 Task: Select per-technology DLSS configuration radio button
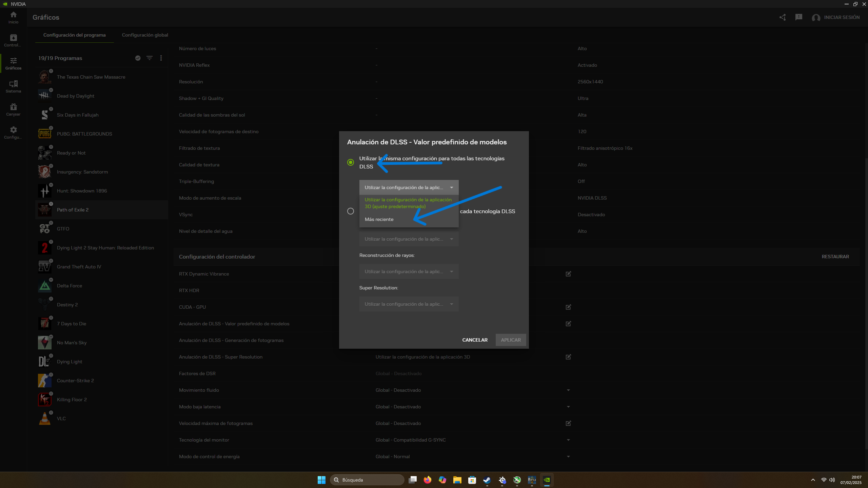[351, 211]
